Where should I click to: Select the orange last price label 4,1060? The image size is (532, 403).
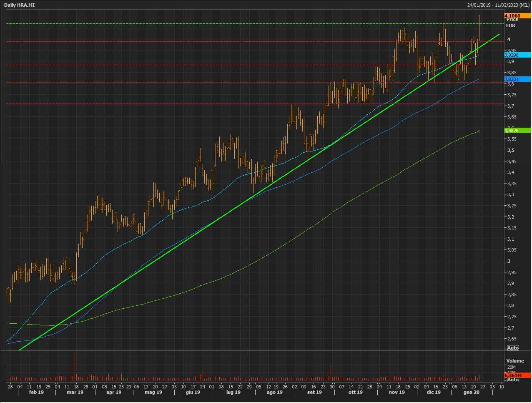[517, 16]
